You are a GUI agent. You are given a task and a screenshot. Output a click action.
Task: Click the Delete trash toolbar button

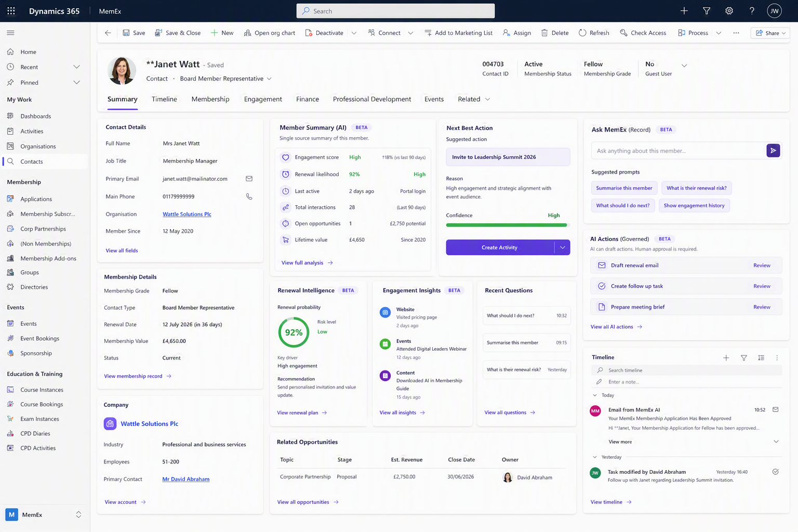[555, 33]
